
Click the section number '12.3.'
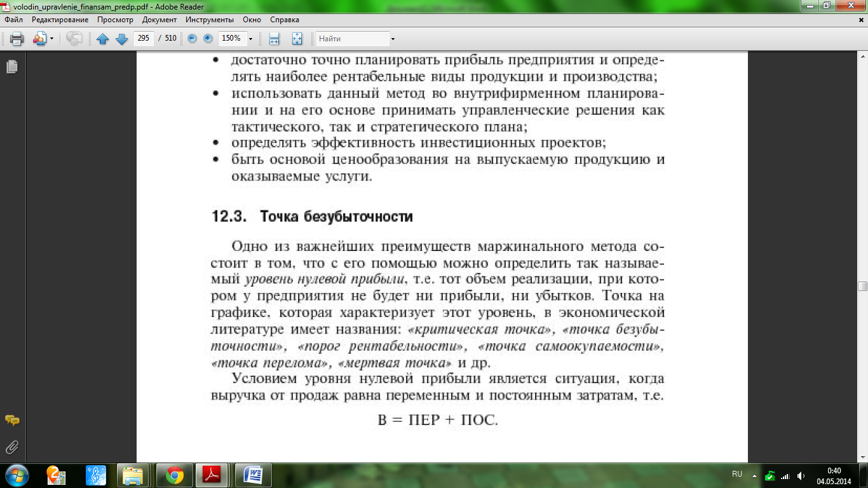229,217
